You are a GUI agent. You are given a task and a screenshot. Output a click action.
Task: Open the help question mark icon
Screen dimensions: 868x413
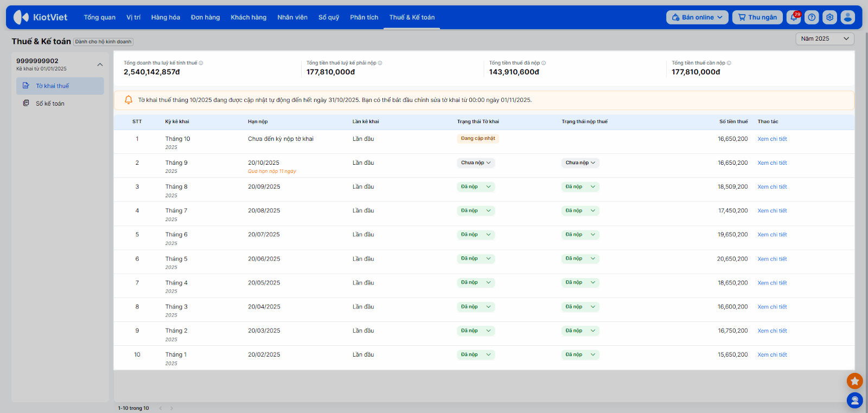tap(812, 17)
